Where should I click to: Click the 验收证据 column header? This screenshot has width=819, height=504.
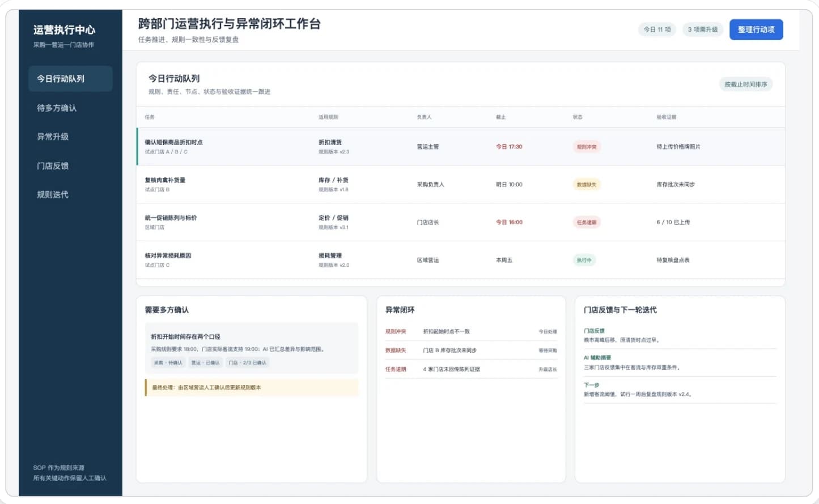click(x=667, y=117)
